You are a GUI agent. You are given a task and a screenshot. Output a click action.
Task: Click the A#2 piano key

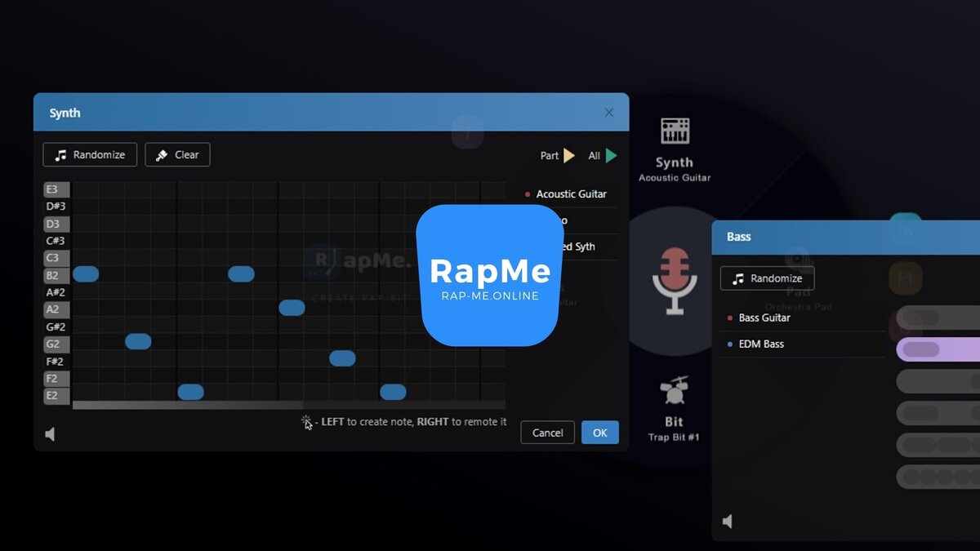[x=56, y=292]
